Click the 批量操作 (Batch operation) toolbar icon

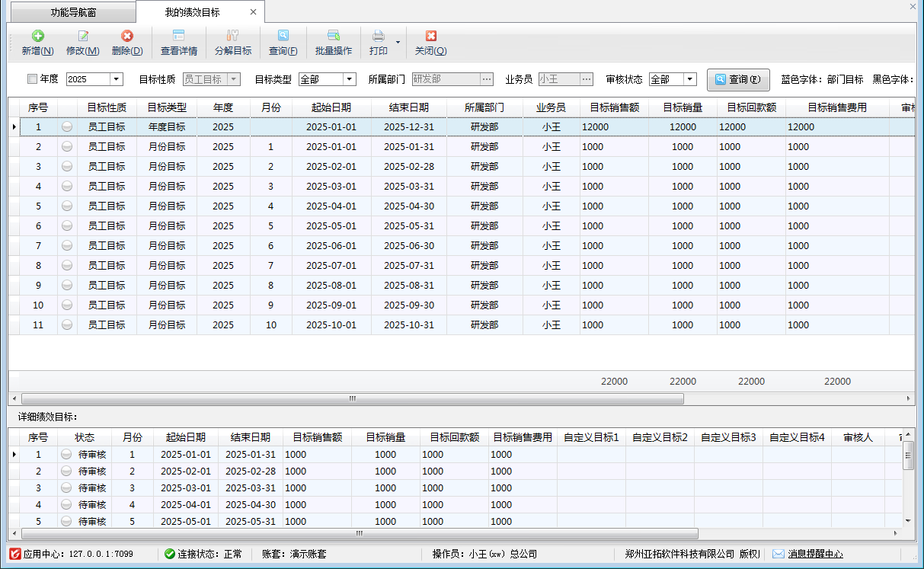tap(334, 37)
